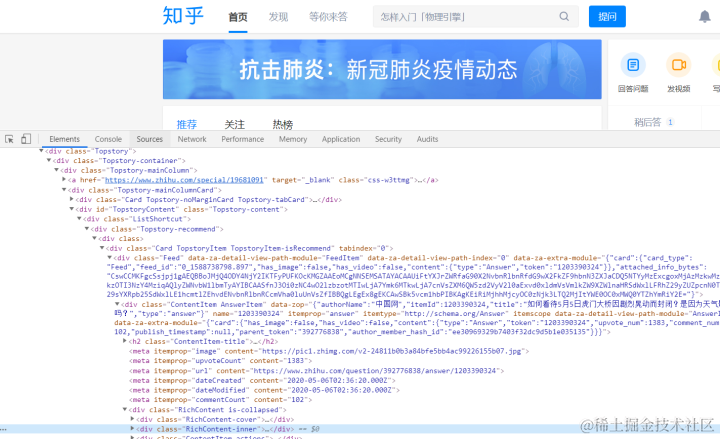Image resolution: width=720 pixels, height=439 pixels.
Task: Toggle the device toolbar icon
Action: click(26, 139)
